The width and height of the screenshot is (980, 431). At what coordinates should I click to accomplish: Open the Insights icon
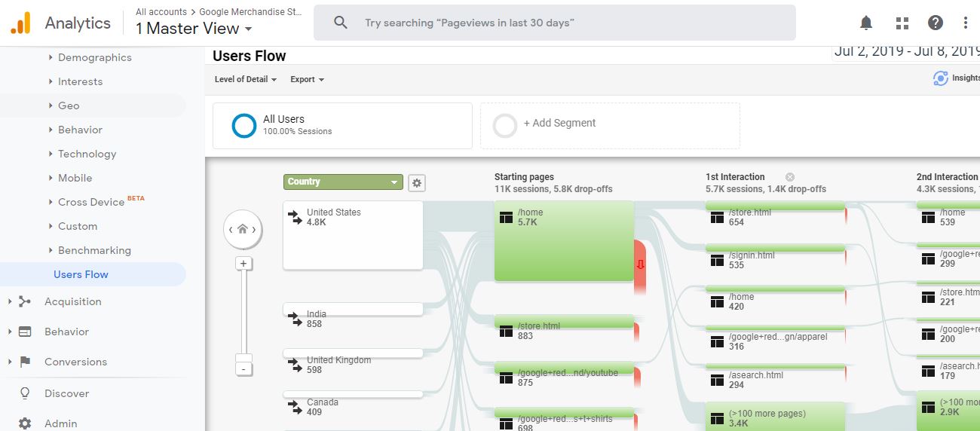click(x=941, y=78)
